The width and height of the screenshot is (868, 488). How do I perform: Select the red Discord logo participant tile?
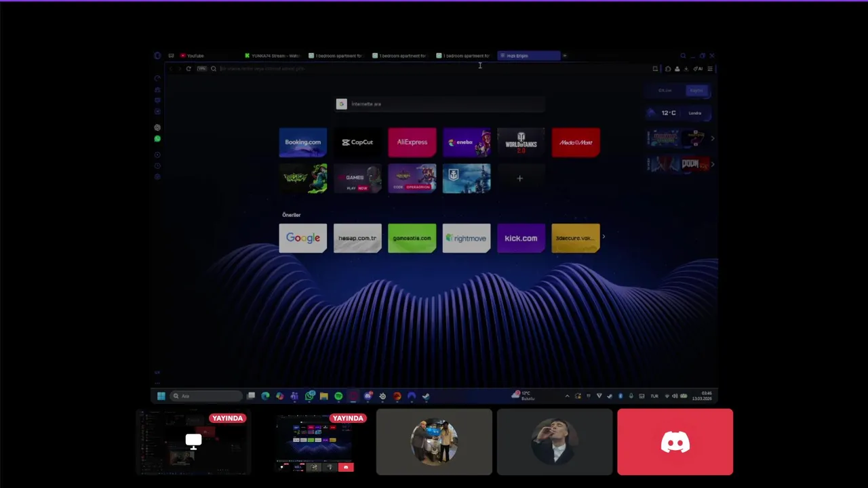click(675, 442)
